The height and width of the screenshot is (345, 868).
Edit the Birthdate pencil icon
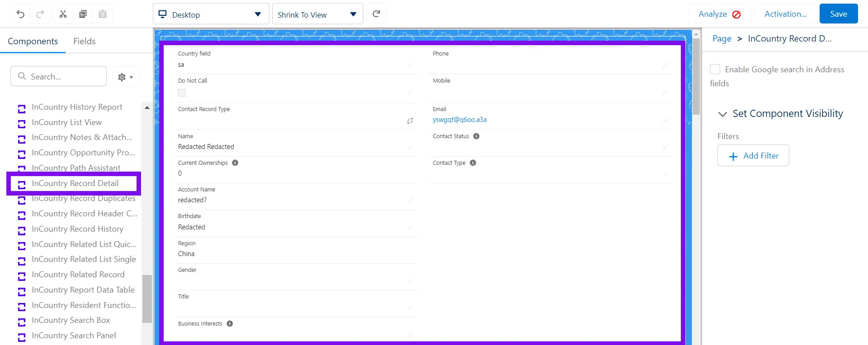[410, 228]
